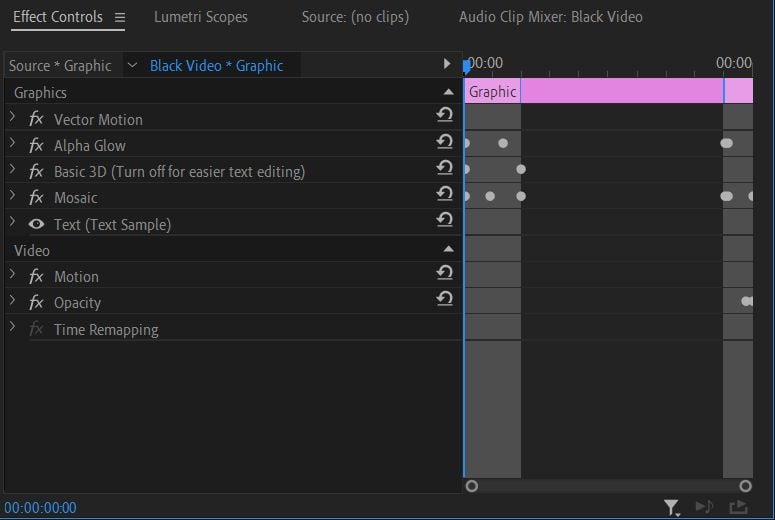The image size is (775, 520).
Task: Open the Effect Controls panel menu
Action: point(120,17)
